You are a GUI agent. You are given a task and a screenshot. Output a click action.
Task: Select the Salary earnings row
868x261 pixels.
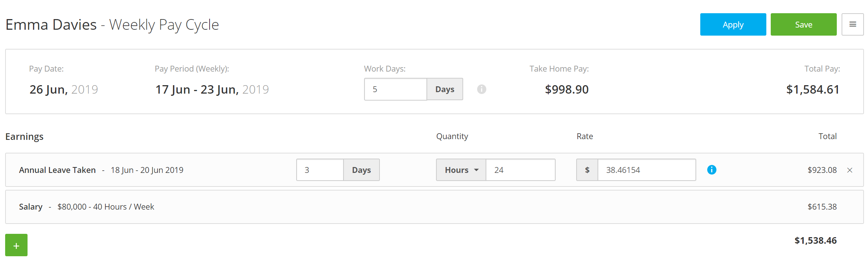pyautogui.click(x=434, y=207)
